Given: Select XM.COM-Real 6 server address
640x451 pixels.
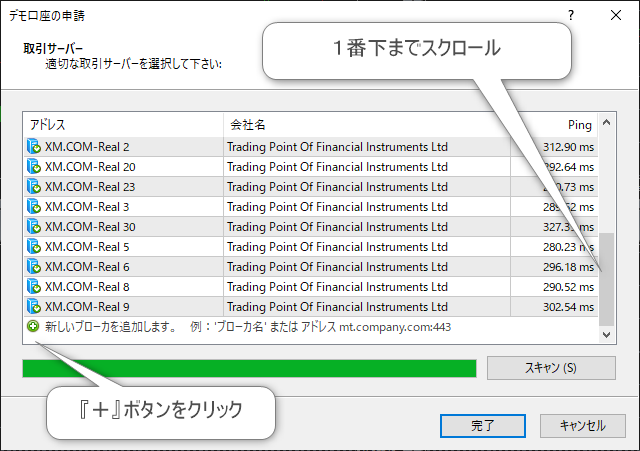Looking at the screenshot, I should pyautogui.click(x=87, y=267).
